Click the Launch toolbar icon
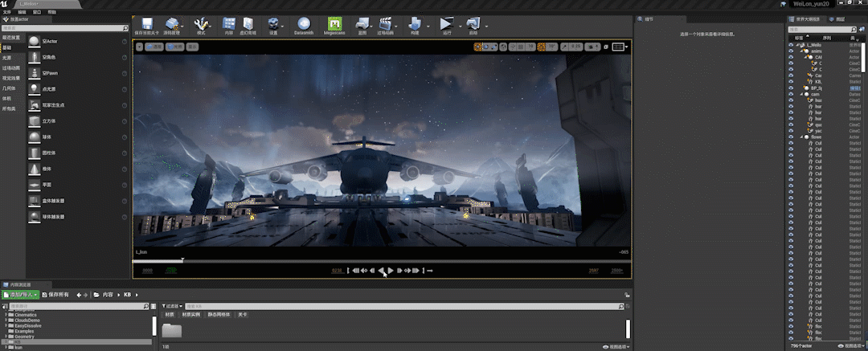 (x=473, y=24)
